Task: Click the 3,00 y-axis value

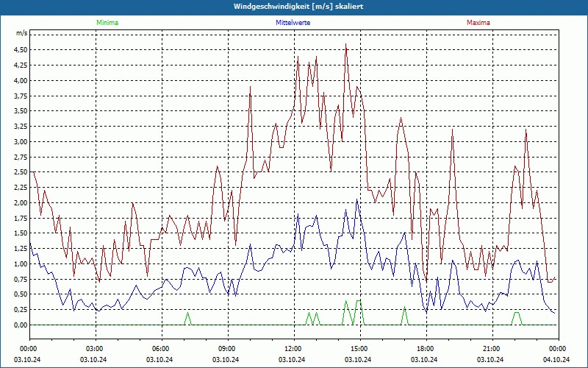Action: [21, 142]
